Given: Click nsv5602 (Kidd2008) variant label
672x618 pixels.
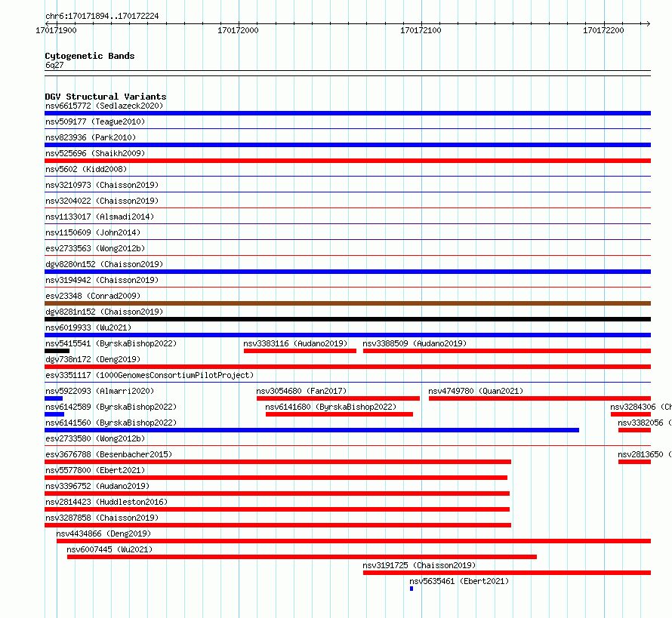Looking at the screenshot, I should point(86,169).
